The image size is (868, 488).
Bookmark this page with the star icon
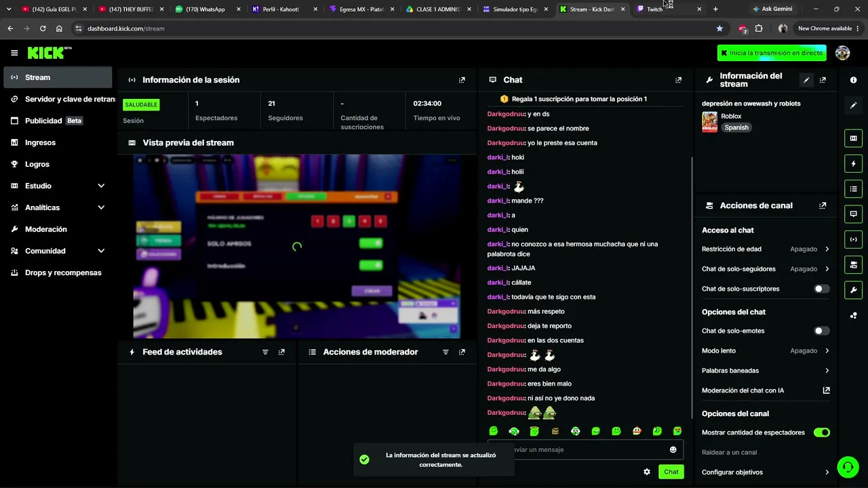pos(719,28)
